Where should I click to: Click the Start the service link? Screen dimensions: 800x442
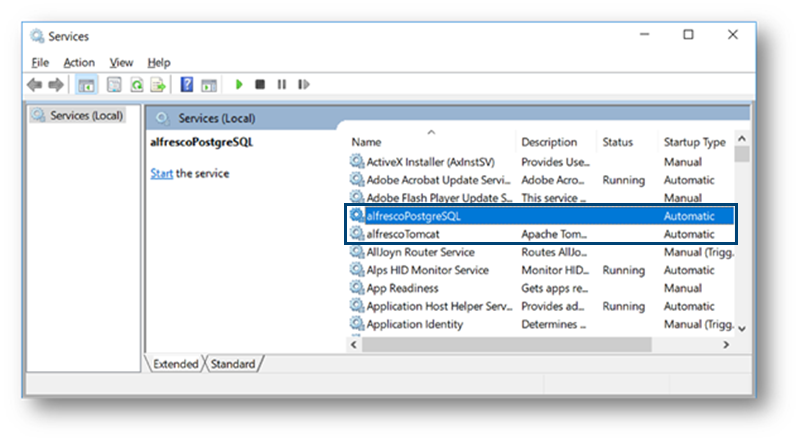point(161,173)
